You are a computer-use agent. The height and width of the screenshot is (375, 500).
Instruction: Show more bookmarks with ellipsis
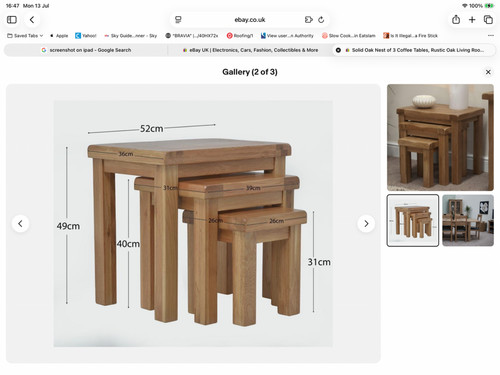(491, 35)
